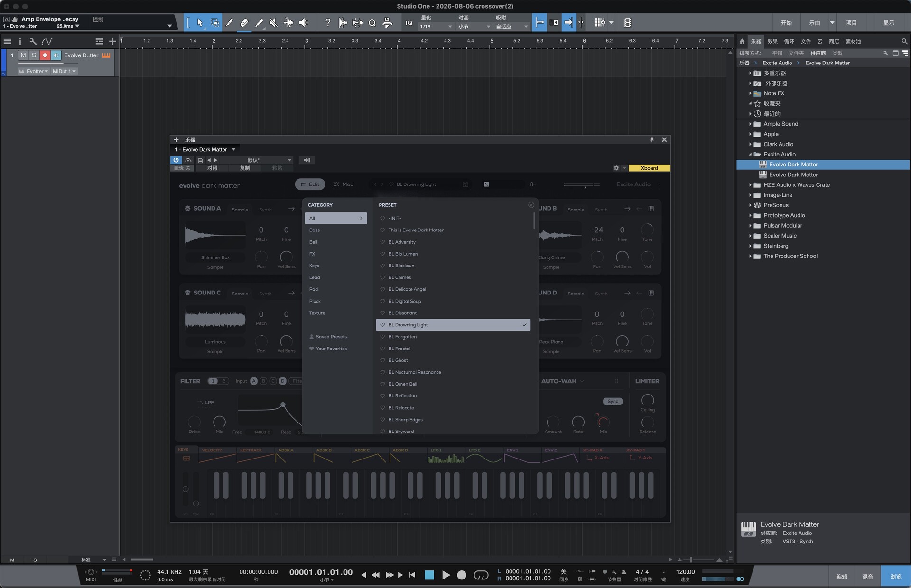Toggle the Snap button beside the snap dropdown
This screenshot has width=911, height=588.
(x=539, y=22)
